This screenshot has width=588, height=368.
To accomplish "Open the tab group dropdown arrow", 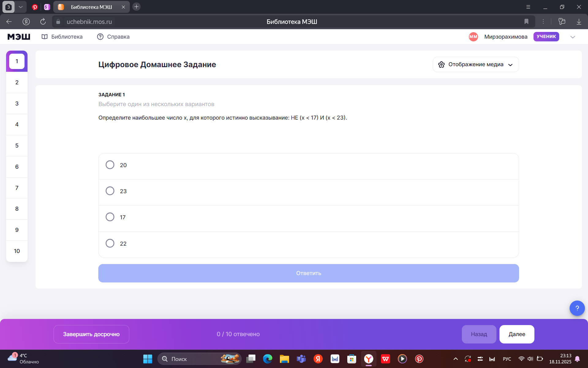I will (21, 7).
